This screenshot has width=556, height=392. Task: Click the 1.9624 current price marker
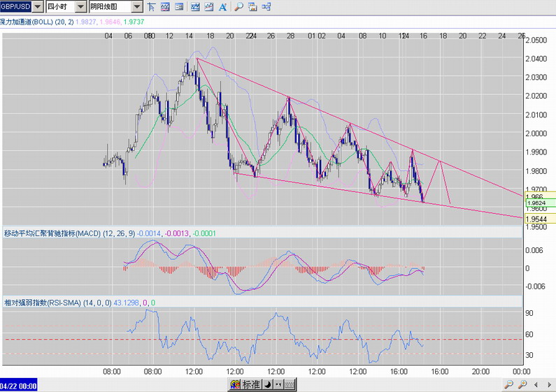click(537, 203)
